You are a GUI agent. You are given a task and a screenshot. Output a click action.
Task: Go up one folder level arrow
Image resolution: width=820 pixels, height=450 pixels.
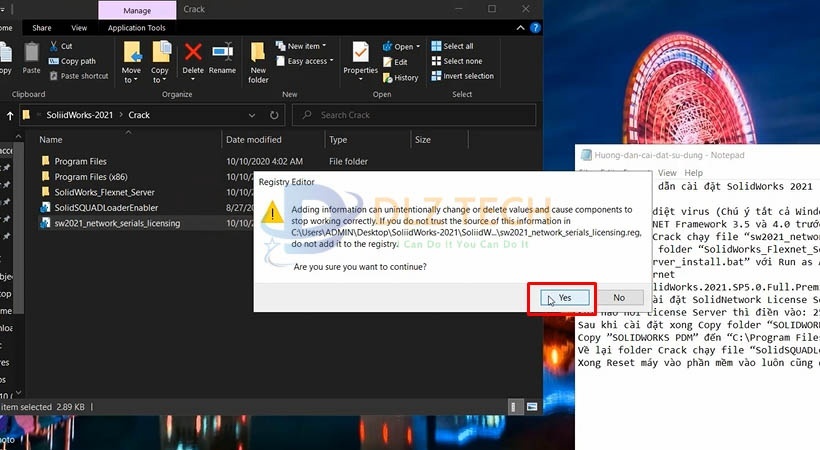(x=10, y=115)
